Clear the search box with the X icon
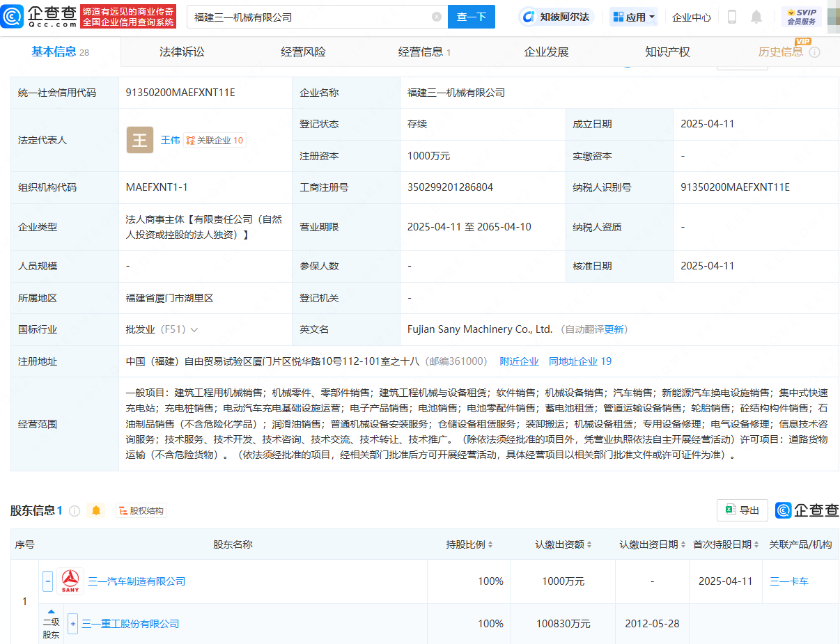Screen dimensions: 840x644 [437, 17]
